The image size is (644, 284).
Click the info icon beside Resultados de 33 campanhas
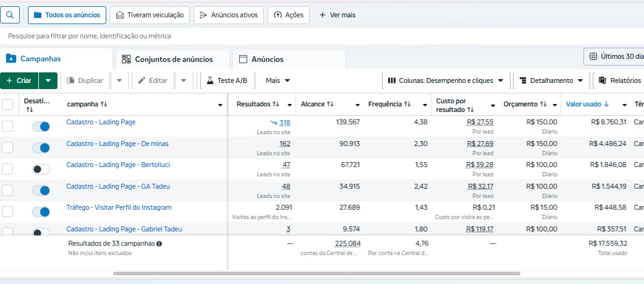click(x=159, y=244)
